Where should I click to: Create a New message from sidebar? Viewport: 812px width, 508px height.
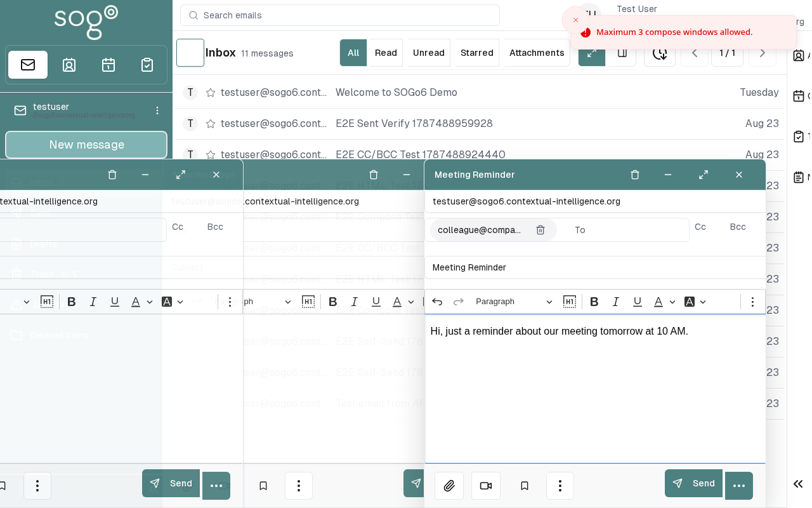point(86,145)
